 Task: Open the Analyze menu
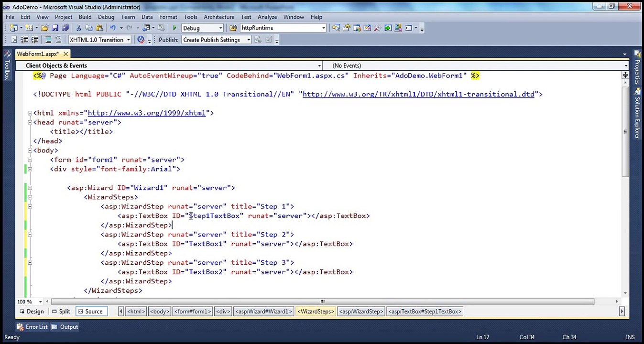coord(267,17)
